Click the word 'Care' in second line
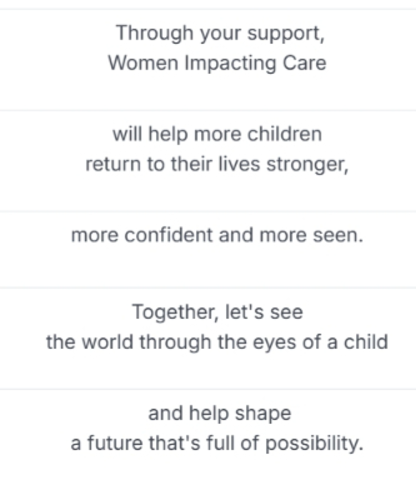Viewport: 416px width, 477px height. [x=304, y=63]
